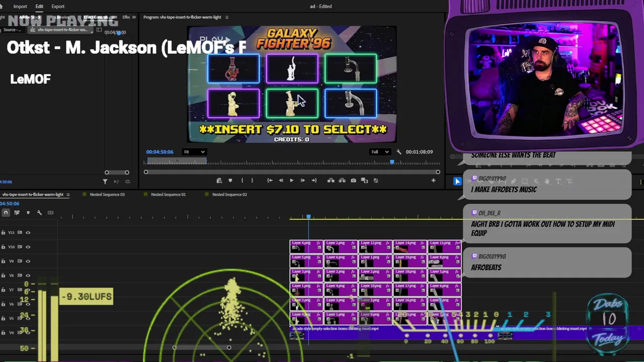Click the Play button in Program monitor
Image resolution: width=644 pixels, height=362 pixels.
pos(291,180)
